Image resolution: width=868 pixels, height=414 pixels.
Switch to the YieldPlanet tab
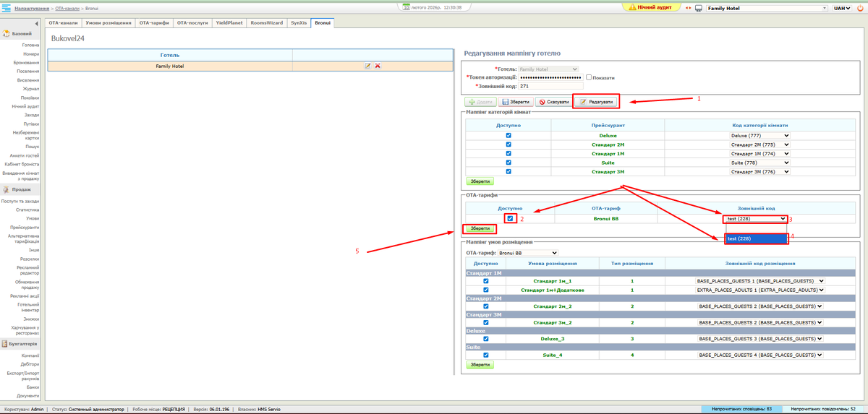click(x=231, y=23)
